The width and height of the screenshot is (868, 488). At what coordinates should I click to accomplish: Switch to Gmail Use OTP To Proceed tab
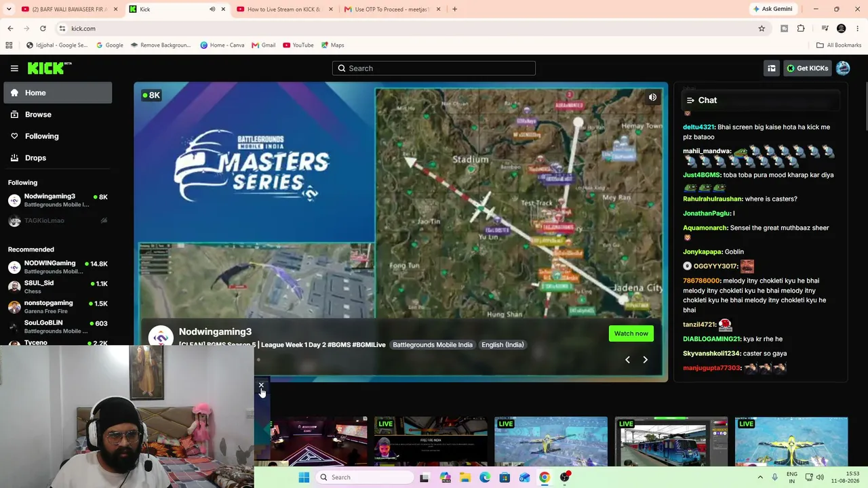392,9
